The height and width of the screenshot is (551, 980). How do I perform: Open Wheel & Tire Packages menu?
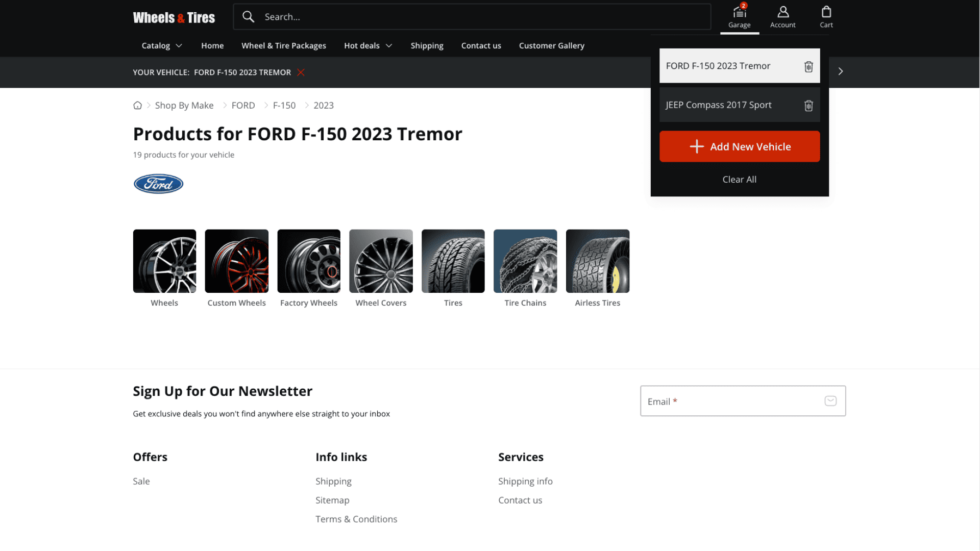pyautogui.click(x=284, y=46)
